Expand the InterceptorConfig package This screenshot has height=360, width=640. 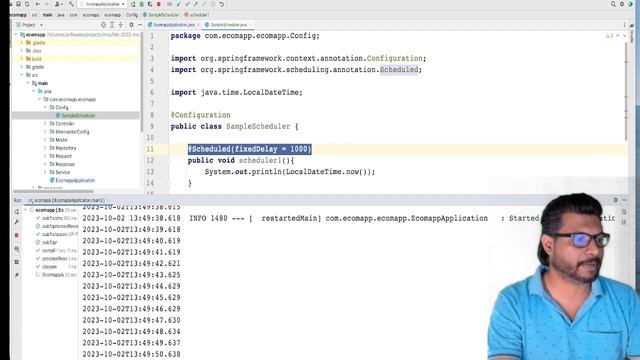(x=45, y=131)
